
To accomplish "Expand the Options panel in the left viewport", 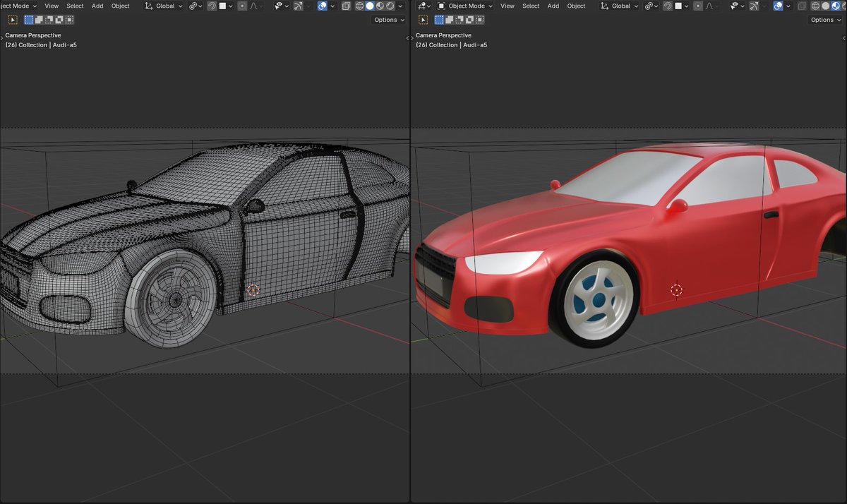I will 387,20.
